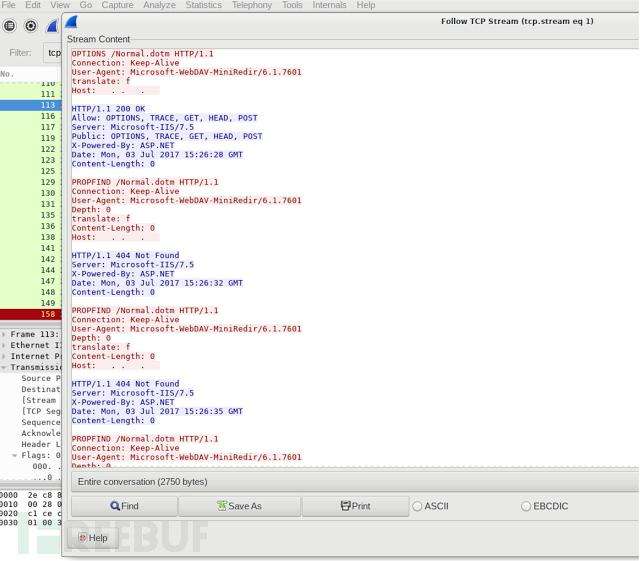
Task: Open the Go menu
Action: pyautogui.click(x=86, y=5)
